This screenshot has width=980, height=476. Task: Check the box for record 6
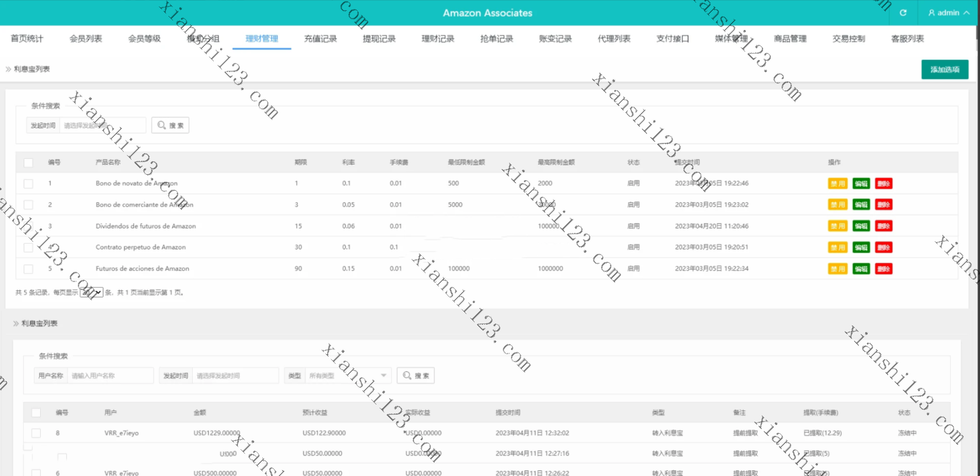click(x=36, y=473)
